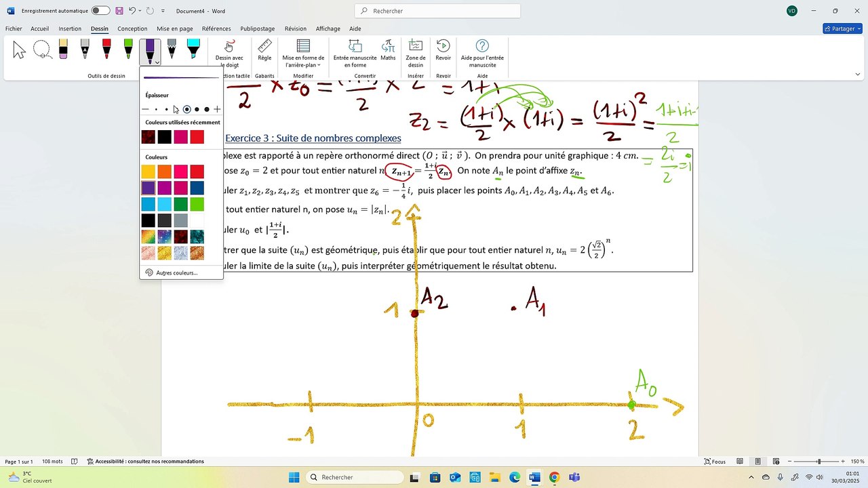Viewport: 868px width, 488px height.
Task: Select the currently circled thickness dot
Action: [186, 109]
